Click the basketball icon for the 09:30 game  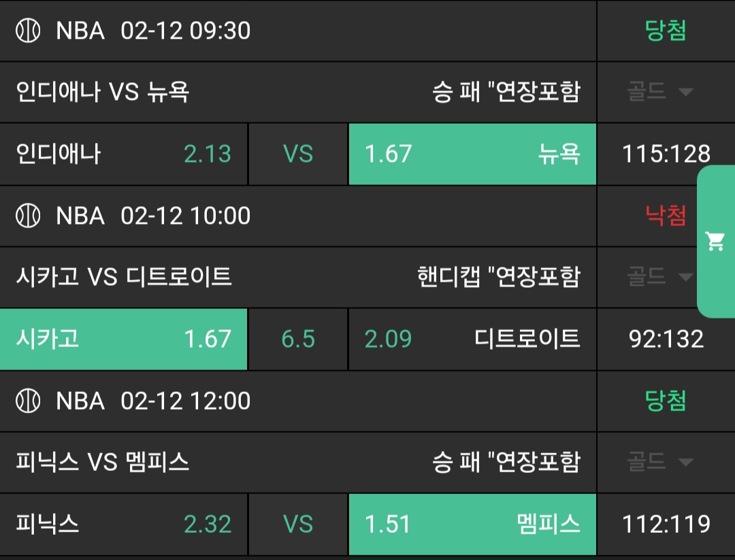(x=28, y=31)
